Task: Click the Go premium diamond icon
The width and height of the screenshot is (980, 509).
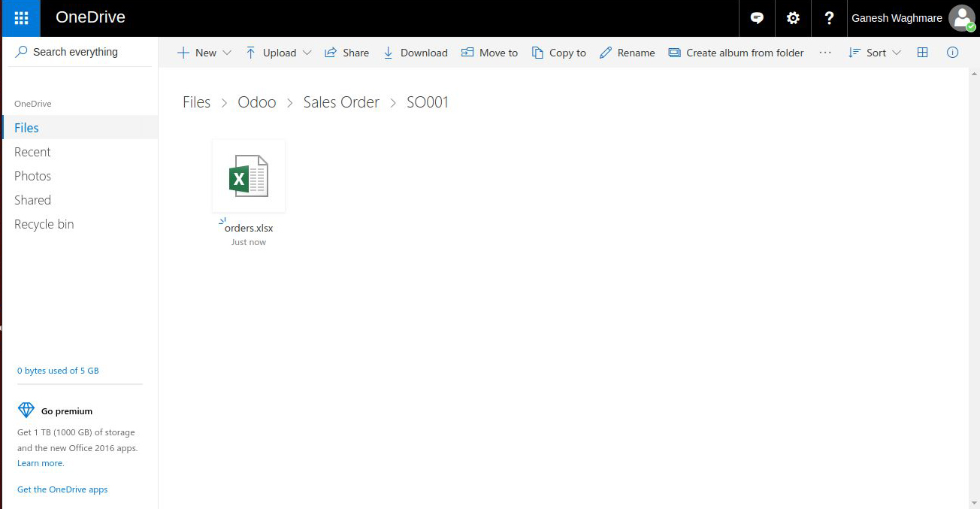Action: point(26,411)
